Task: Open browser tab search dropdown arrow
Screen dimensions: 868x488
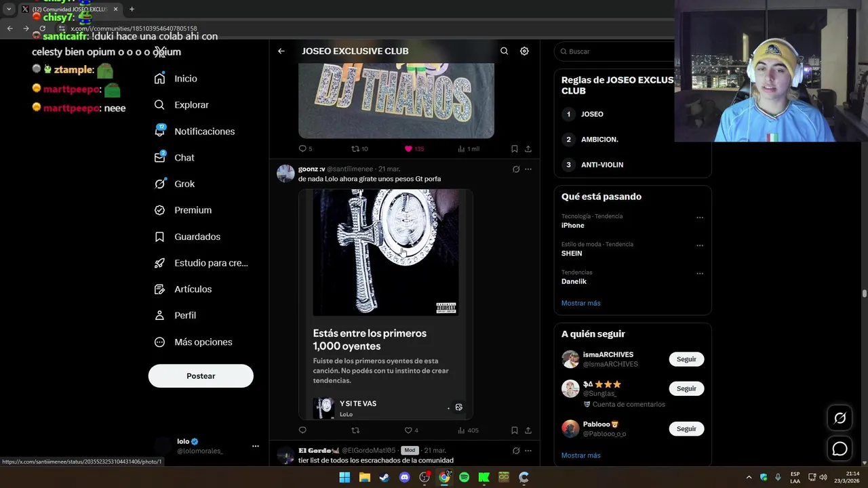Action: pos(9,9)
